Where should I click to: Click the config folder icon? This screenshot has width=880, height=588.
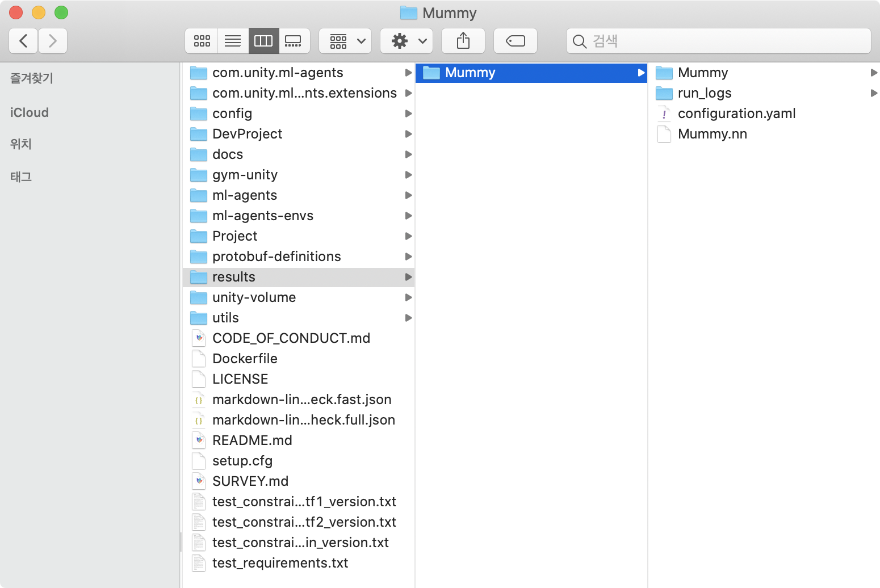point(199,114)
